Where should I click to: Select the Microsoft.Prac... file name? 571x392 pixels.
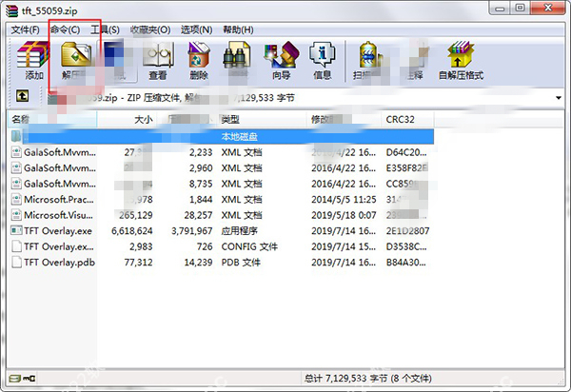point(59,199)
